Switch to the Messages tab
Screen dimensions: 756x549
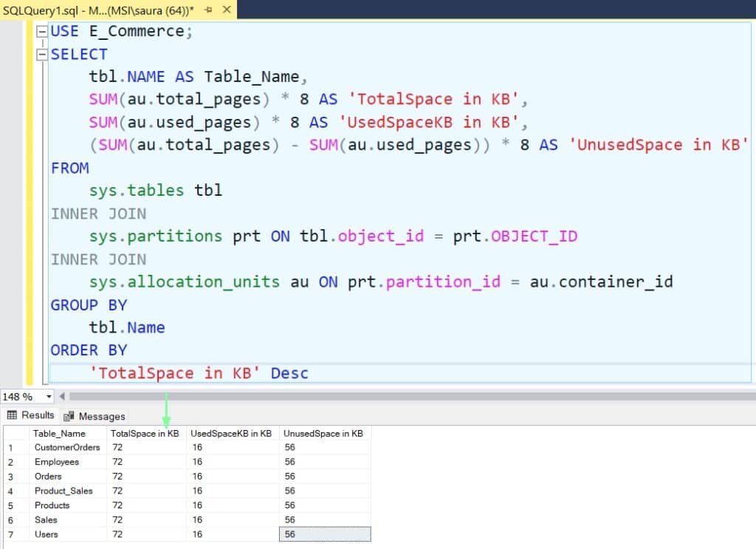click(95, 416)
